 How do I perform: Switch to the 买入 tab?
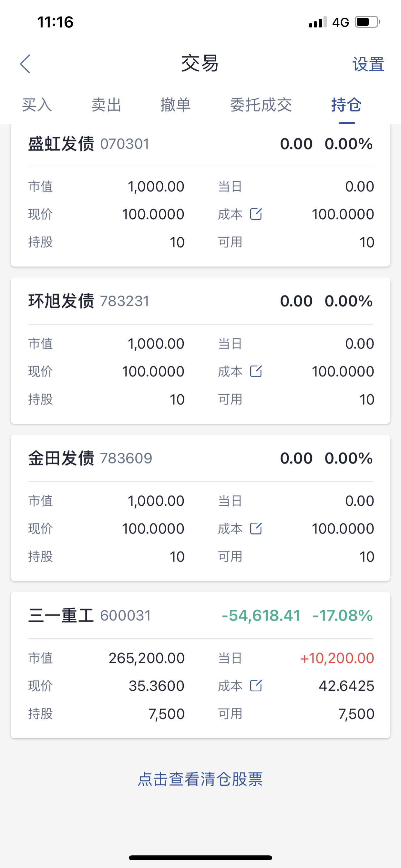coord(37,105)
